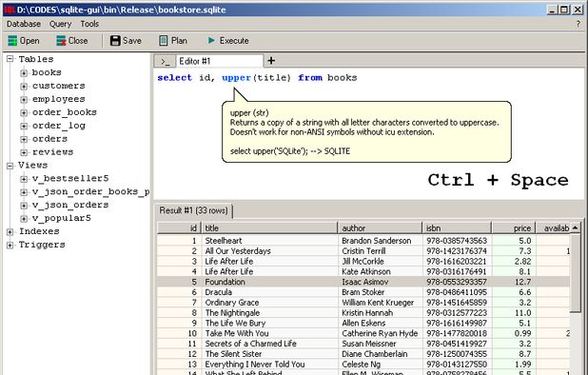Image resolution: width=588 pixels, height=375 pixels.
Task: Open the Database menu
Action: (24, 24)
